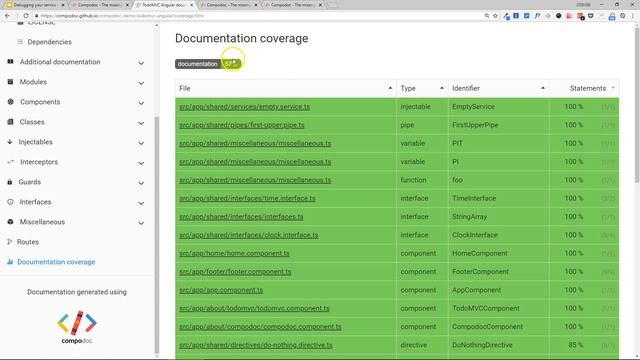Close the TodoMVC Angular browser tab

[191, 5]
